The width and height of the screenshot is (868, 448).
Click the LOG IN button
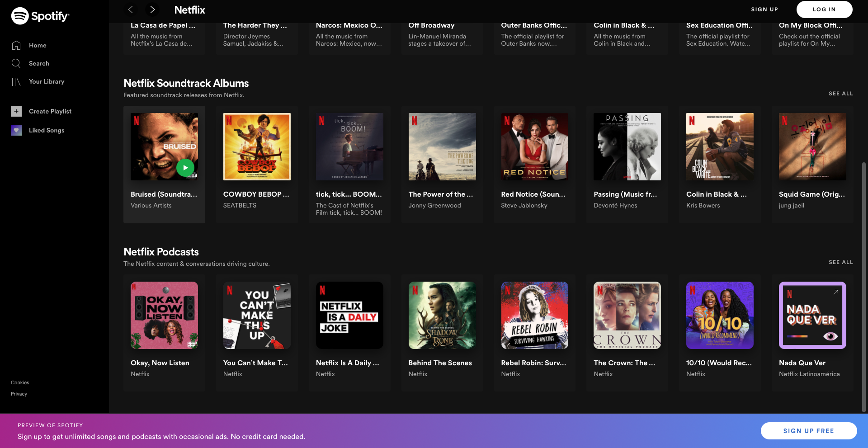click(824, 9)
